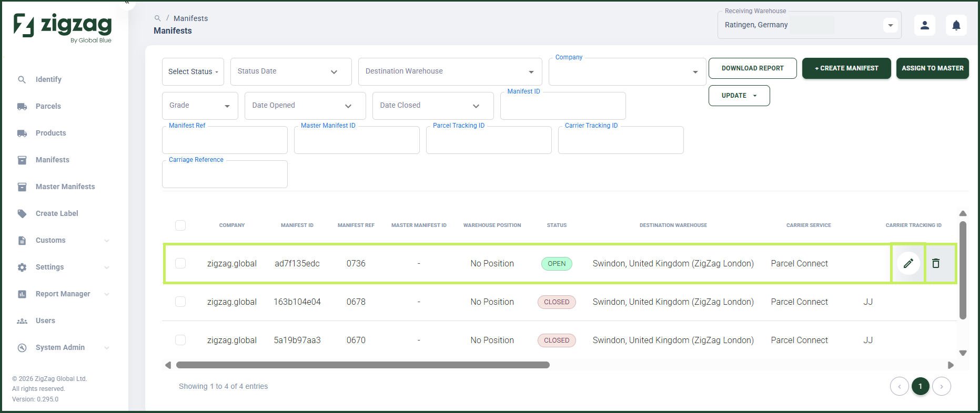980x413 pixels.
Task: Open the Select Status dropdown
Action: [193, 71]
